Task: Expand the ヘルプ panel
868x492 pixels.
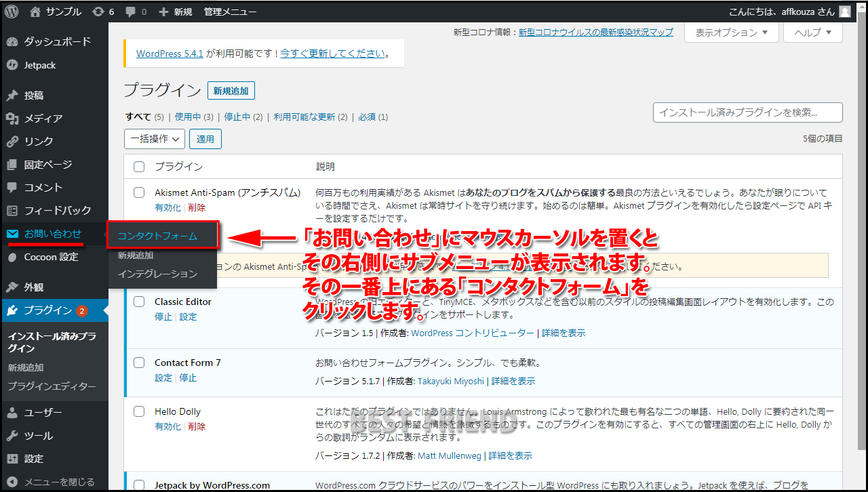Action: [x=813, y=33]
